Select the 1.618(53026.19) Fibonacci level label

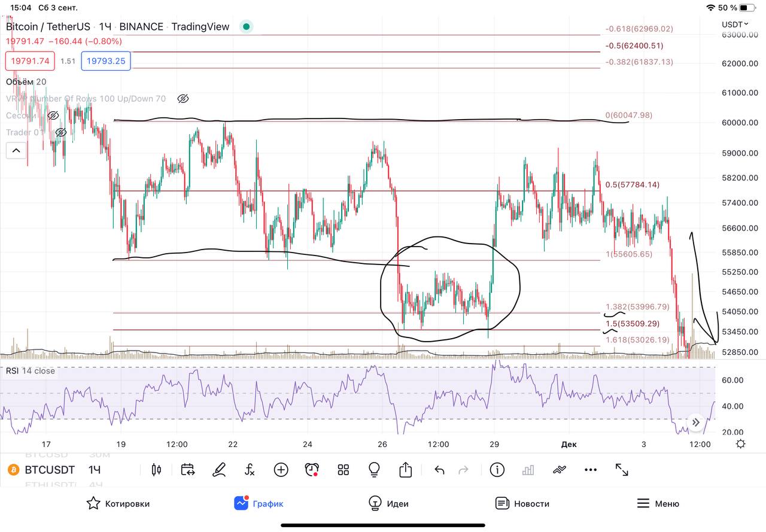pyautogui.click(x=637, y=340)
